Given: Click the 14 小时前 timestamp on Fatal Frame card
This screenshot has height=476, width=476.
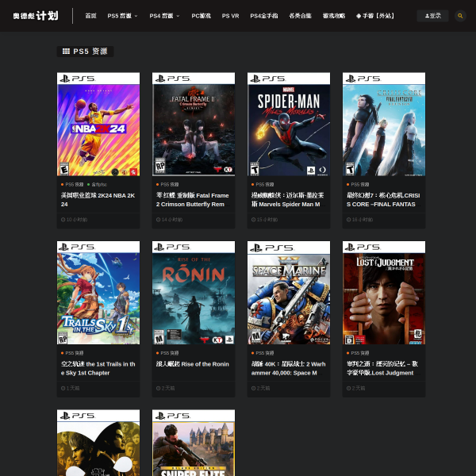Looking at the screenshot, I should pos(170,220).
